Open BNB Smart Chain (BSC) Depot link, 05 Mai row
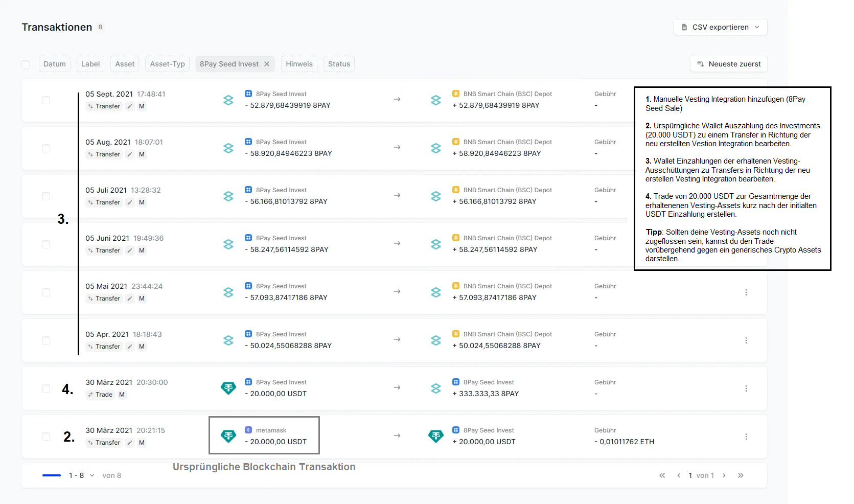Screen dimensions: 854x504 point(507,286)
